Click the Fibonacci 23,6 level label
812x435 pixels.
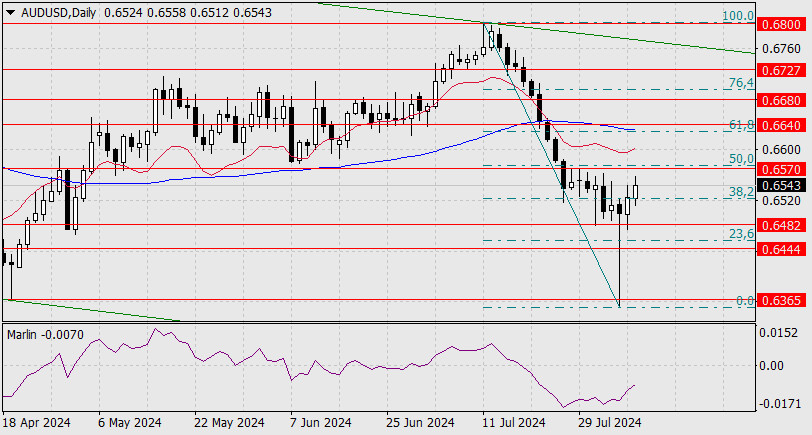(741, 234)
